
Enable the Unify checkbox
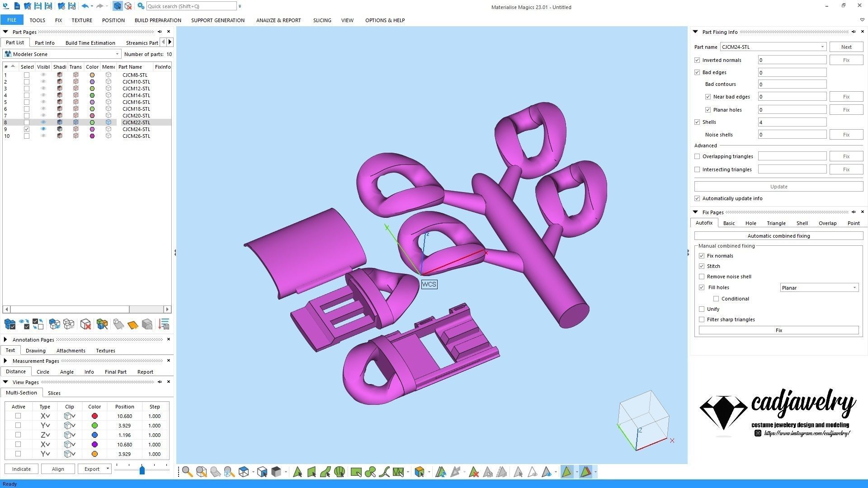pyautogui.click(x=702, y=309)
